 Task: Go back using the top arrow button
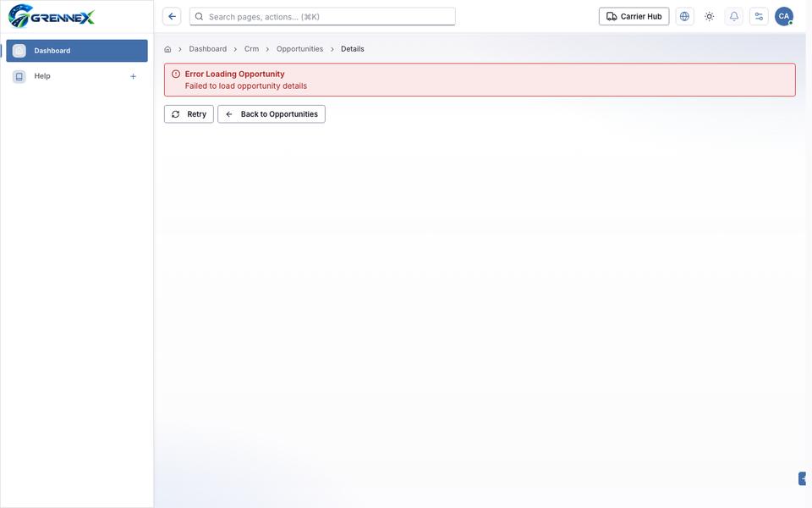point(172,17)
